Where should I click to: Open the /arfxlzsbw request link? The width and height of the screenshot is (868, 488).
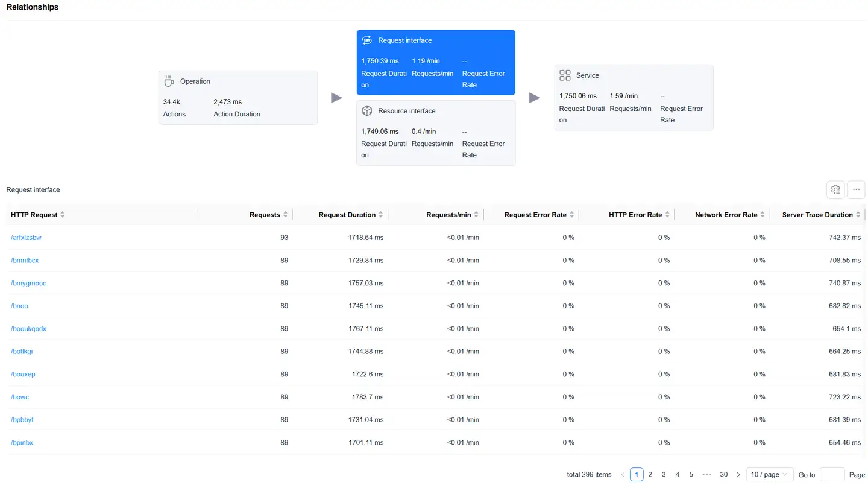pyautogui.click(x=26, y=238)
